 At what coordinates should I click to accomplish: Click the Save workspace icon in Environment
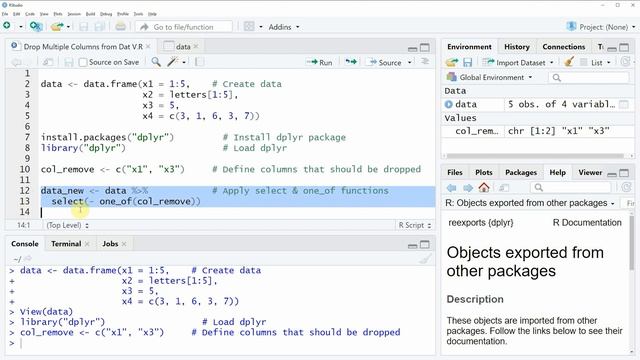(467, 62)
